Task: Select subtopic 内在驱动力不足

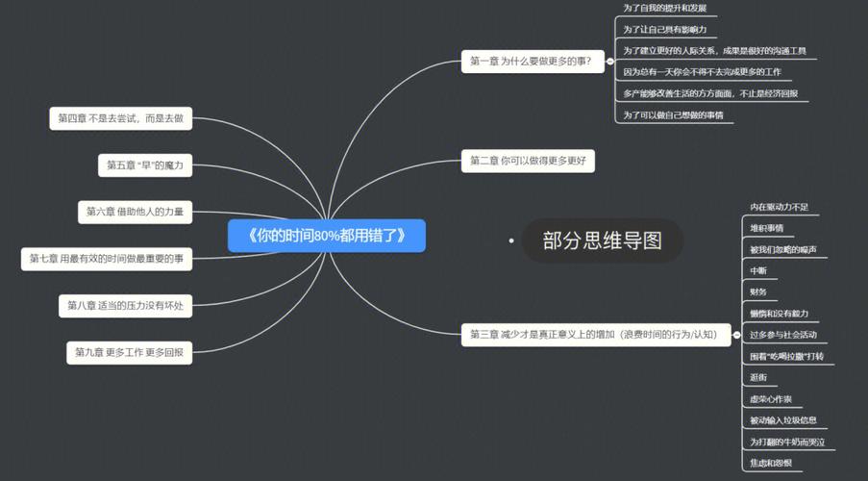Action: [779, 207]
